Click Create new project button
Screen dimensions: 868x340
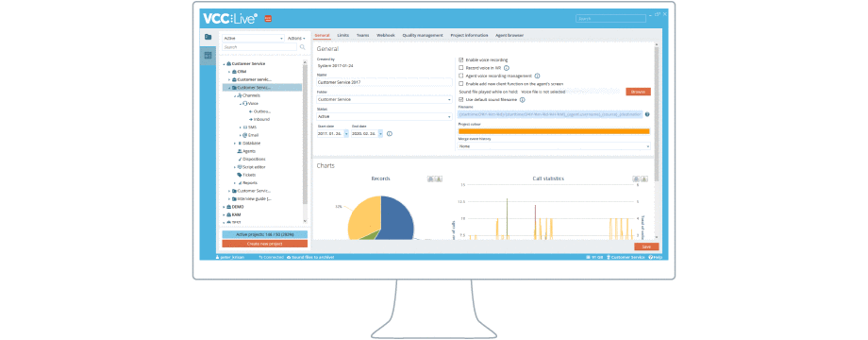point(264,244)
